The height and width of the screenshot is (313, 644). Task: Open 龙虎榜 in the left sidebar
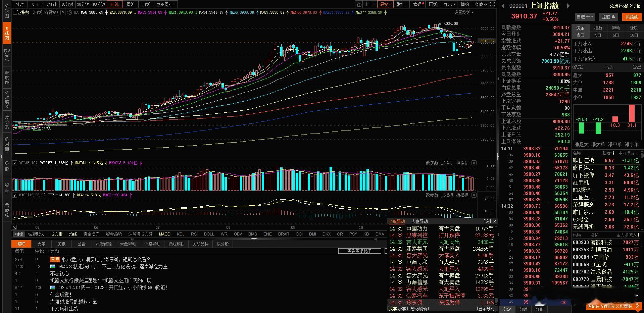click(x=7, y=210)
